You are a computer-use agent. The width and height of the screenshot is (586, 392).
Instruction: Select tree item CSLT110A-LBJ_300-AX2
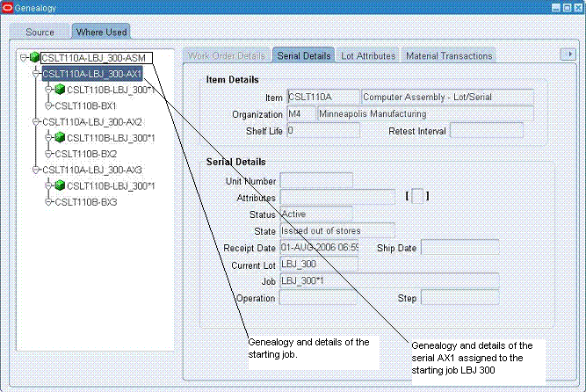[92, 122]
